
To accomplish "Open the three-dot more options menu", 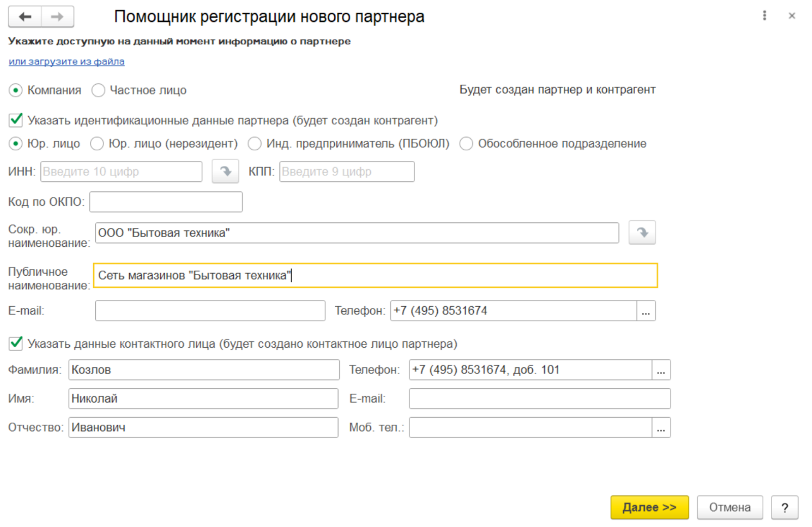I will tap(764, 16).
